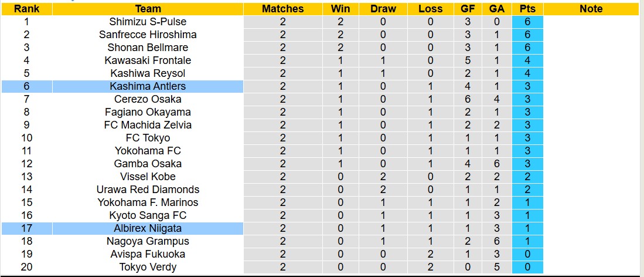
Task: Click the Win column header
Action: click(x=340, y=9)
